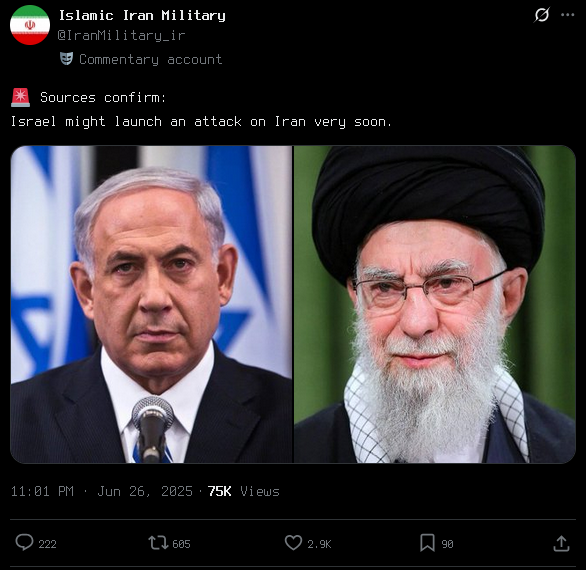Open the Commentary account label

point(151,59)
